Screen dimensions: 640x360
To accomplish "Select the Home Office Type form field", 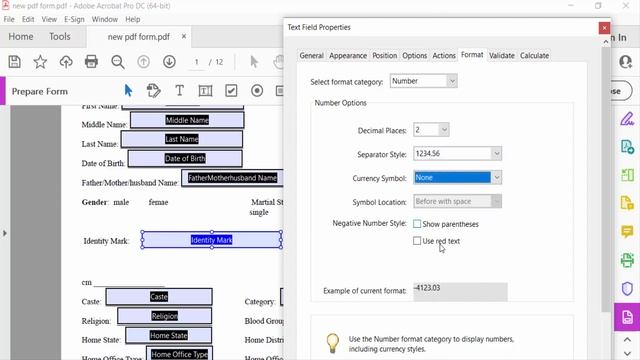I will coord(179,353).
